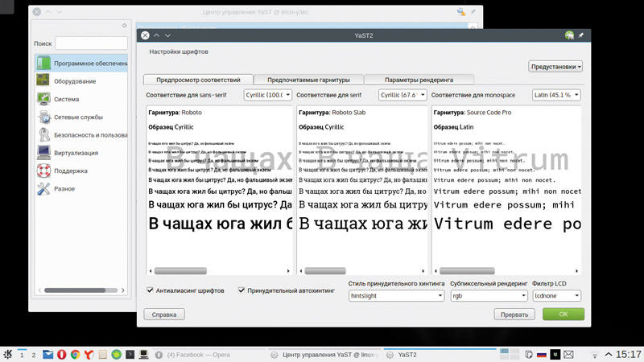Click horizontal scrollbar under Roboto Slab sample
The height and width of the screenshot is (362, 644).
(x=325, y=271)
